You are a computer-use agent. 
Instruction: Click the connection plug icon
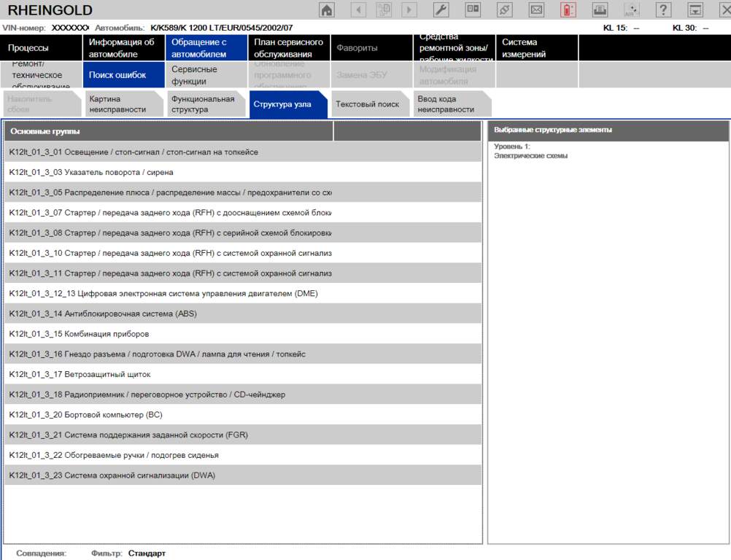point(504,10)
